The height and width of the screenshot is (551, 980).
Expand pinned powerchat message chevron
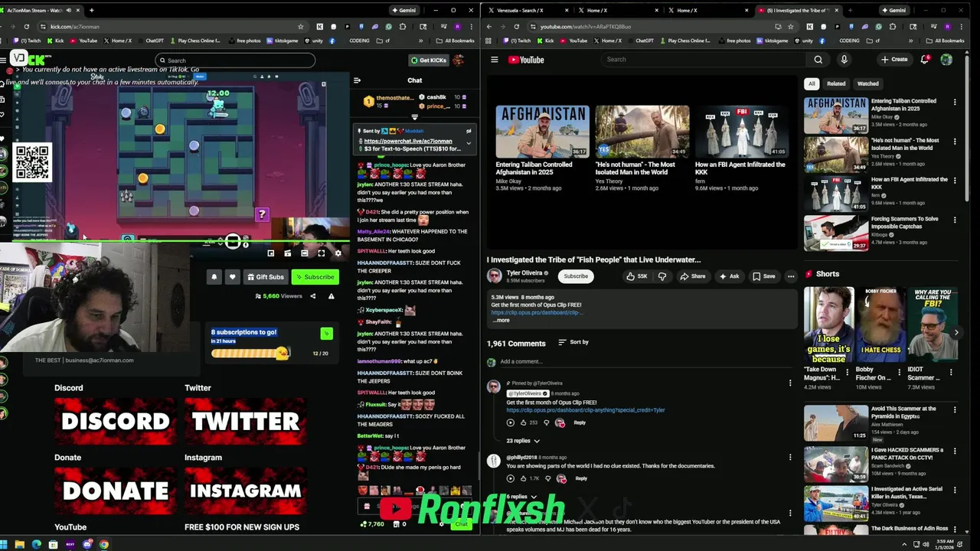tap(469, 142)
